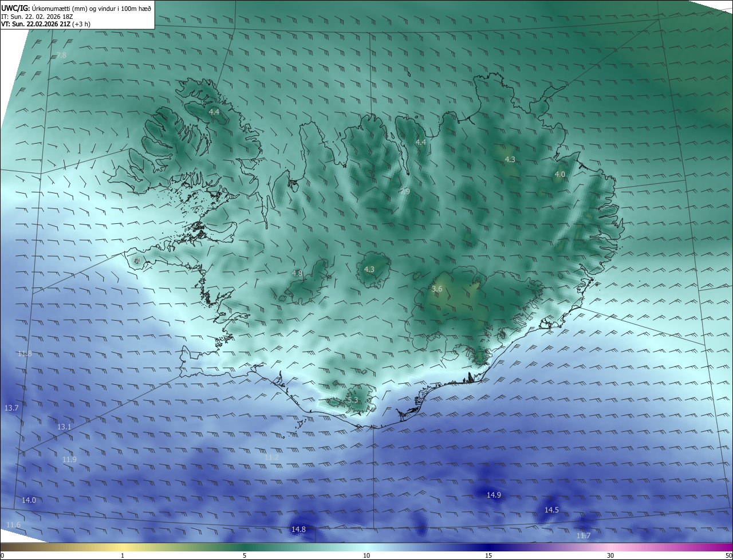Click the 13.7 value label
733x560 pixels.
point(11,408)
